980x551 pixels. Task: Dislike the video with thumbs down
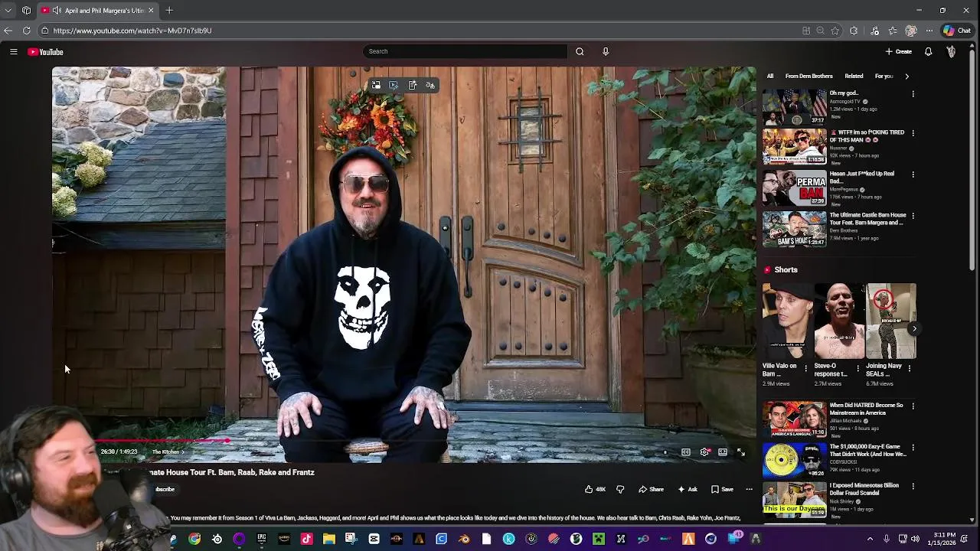pyautogui.click(x=620, y=489)
